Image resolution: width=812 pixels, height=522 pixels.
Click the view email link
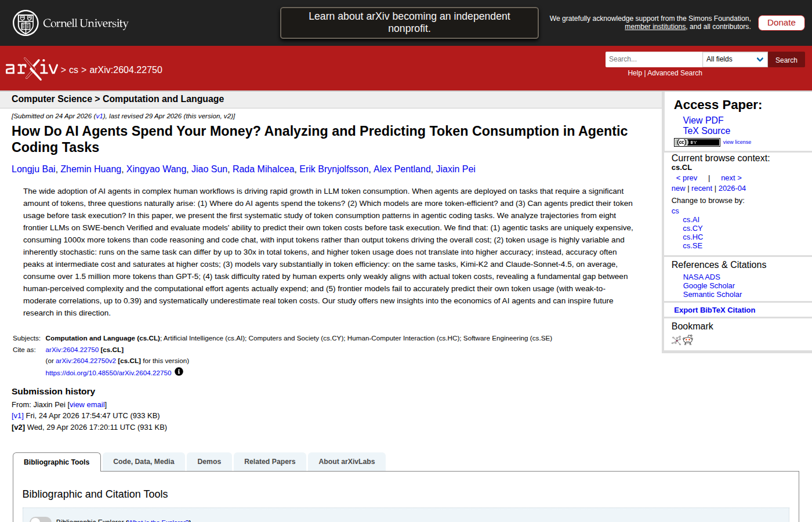point(87,405)
